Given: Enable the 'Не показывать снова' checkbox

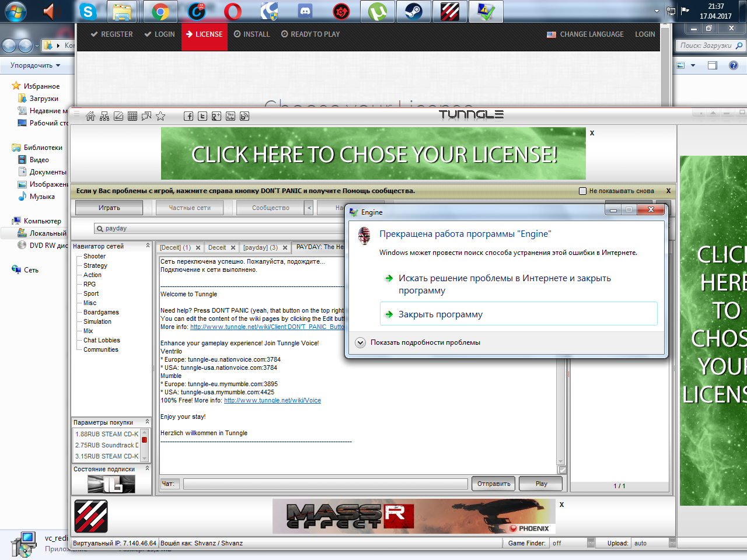Looking at the screenshot, I should click(x=582, y=191).
